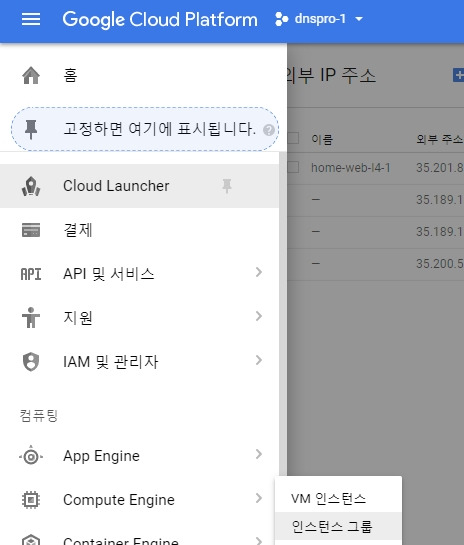
Task: Click the Compute Engine chip icon
Action: point(31,500)
